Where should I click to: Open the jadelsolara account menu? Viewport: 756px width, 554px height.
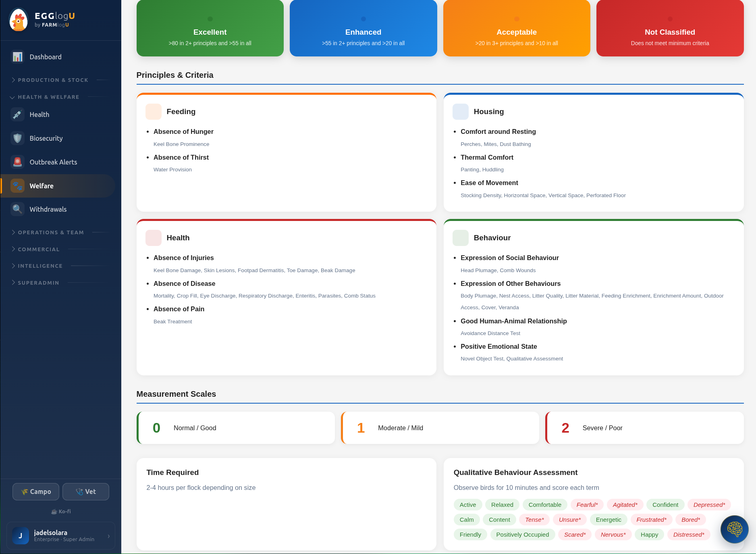click(61, 536)
